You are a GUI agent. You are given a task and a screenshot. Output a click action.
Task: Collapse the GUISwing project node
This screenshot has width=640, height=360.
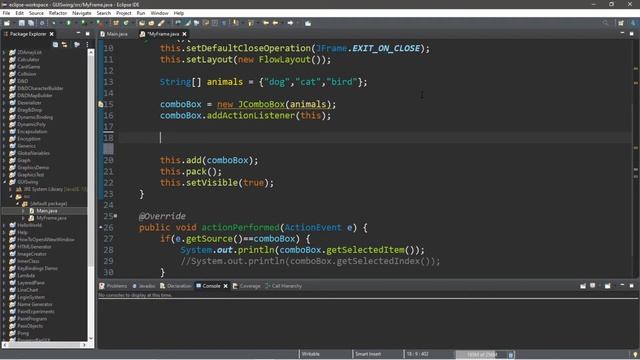coord(4,182)
